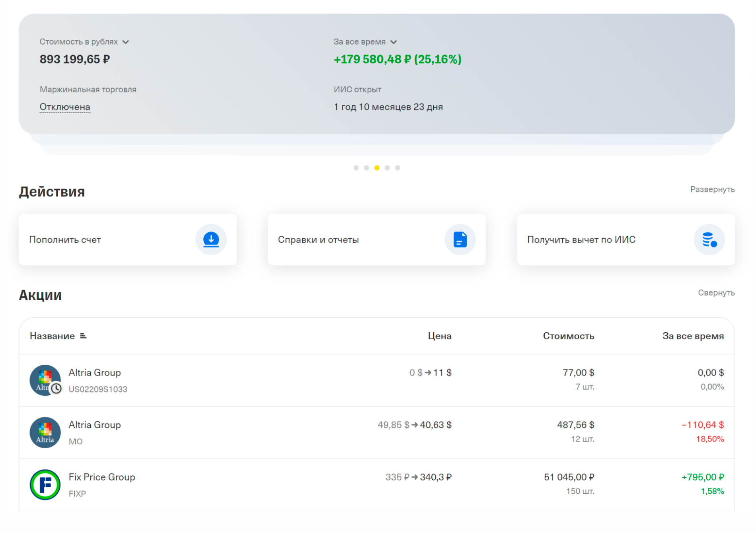
Task: Click the FIXP ticker
Action: pos(77,494)
